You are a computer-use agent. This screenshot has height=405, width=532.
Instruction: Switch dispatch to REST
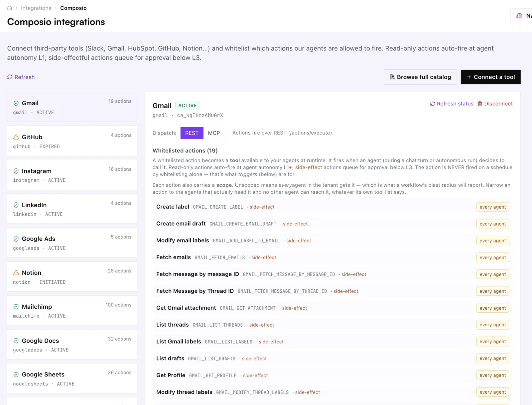(x=192, y=133)
